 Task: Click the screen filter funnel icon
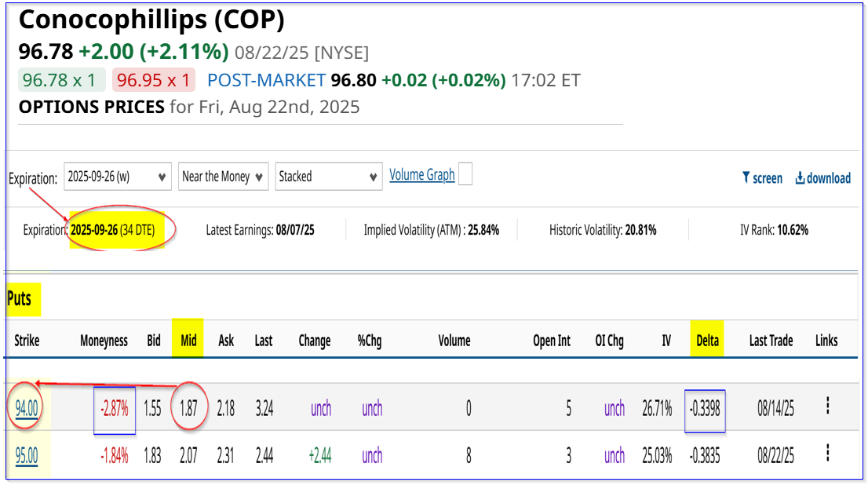point(746,177)
